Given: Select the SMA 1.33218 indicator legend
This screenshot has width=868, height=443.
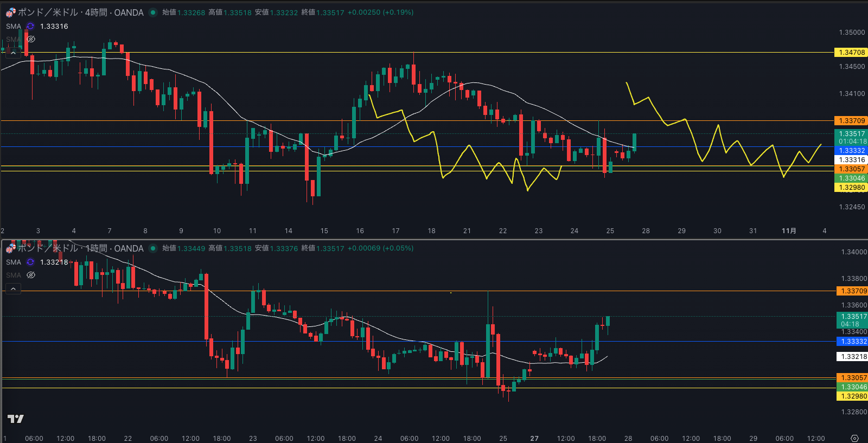Looking at the screenshot, I should 14,262.
